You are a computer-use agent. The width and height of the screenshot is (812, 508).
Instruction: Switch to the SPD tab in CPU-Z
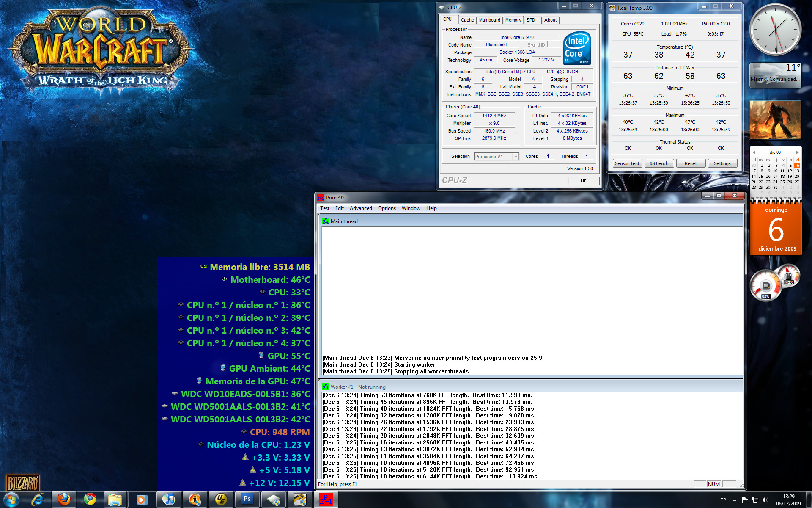point(531,20)
